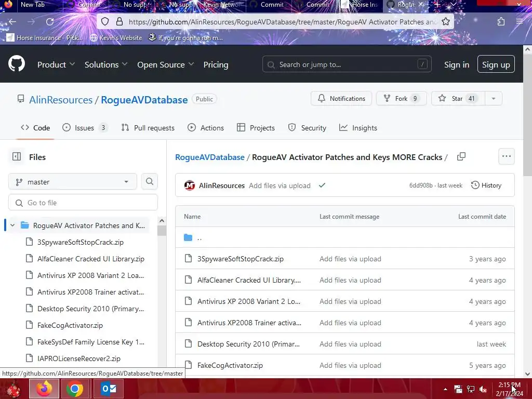Switch to the Horse Ins browser tab

tap(361, 4)
